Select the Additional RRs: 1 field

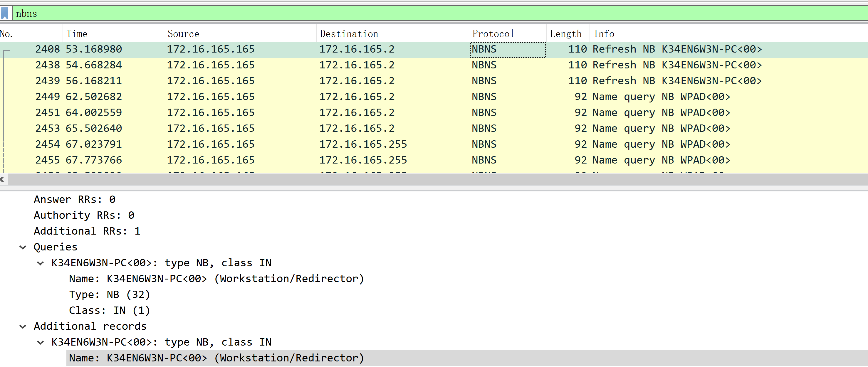pos(87,231)
